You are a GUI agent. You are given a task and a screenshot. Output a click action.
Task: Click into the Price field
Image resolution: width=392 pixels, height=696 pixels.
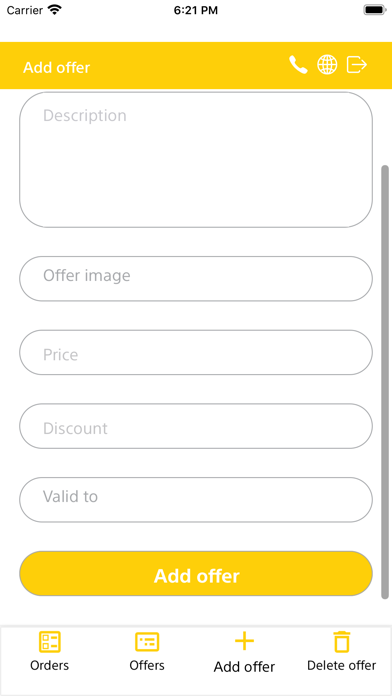(196, 352)
